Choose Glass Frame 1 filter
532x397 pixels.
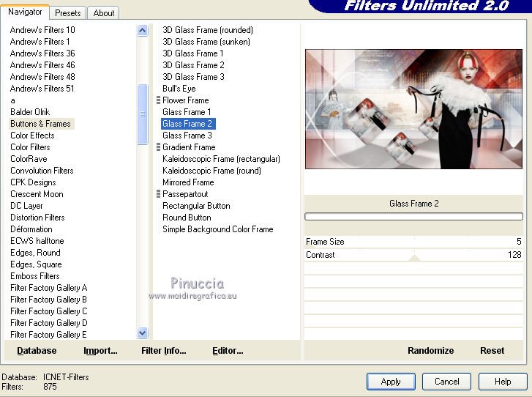[187, 112]
